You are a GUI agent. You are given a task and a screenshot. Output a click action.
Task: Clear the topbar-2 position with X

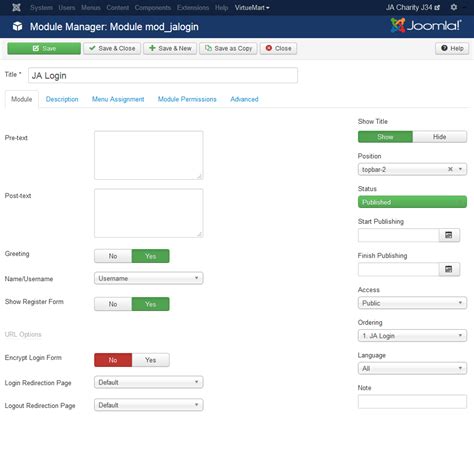click(x=450, y=169)
